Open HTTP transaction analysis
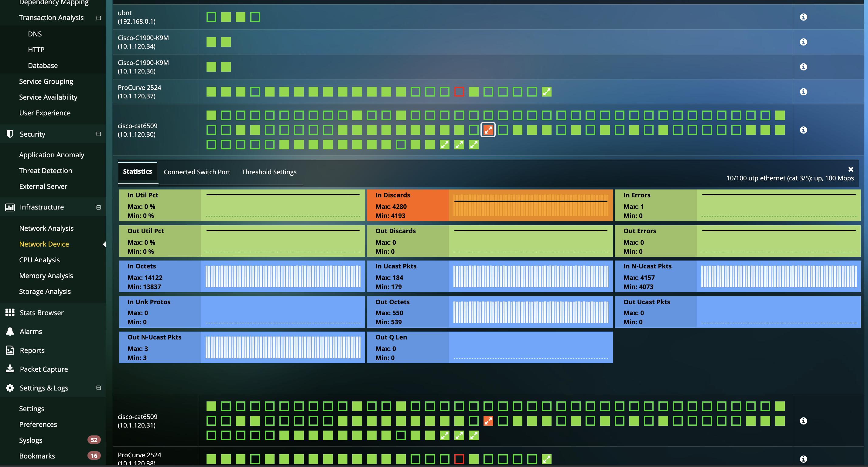The height and width of the screenshot is (467, 868). coord(36,50)
